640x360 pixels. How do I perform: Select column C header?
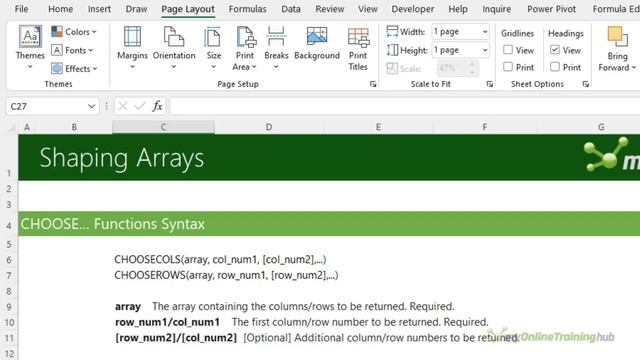pyautogui.click(x=163, y=127)
